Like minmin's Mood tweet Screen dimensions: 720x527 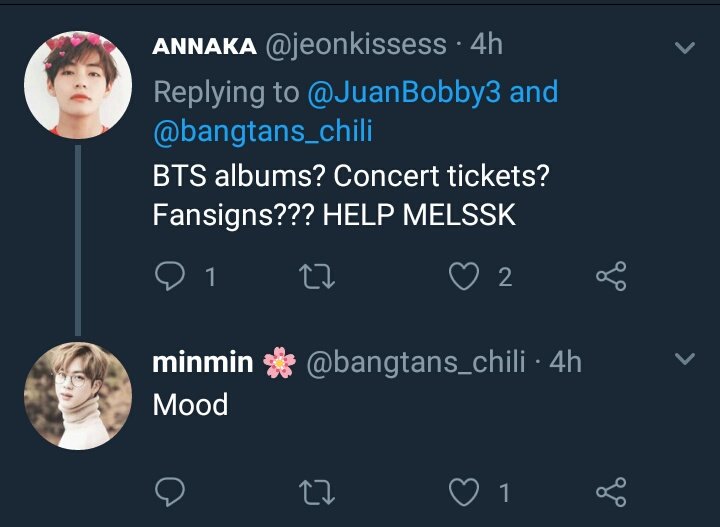464,492
